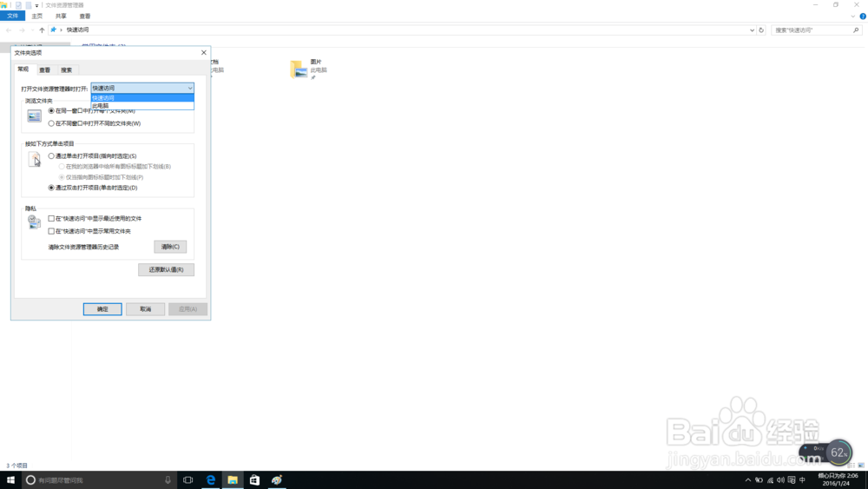Launch Microsoft Edge from the taskbar
Image resolution: width=868 pixels, height=489 pixels.
210,480
